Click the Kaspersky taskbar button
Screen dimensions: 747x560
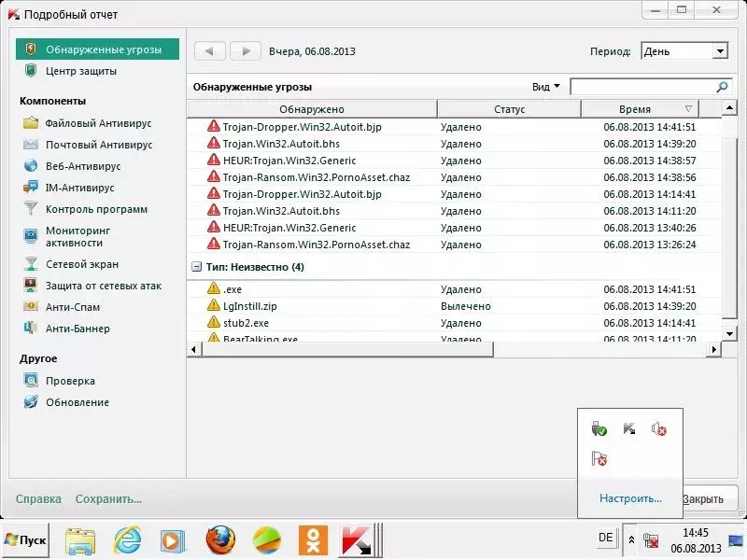(x=361, y=540)
